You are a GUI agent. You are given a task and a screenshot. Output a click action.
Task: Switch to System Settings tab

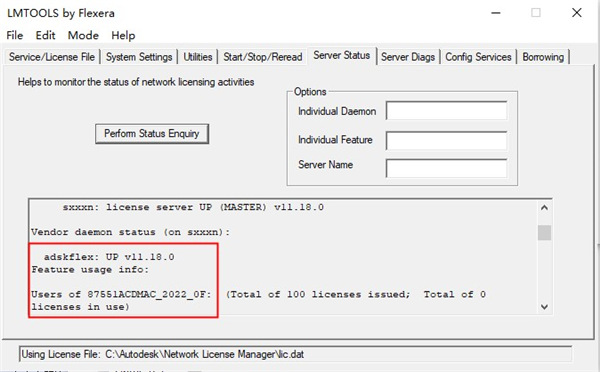pyautogui.click(x=139, y=57)
